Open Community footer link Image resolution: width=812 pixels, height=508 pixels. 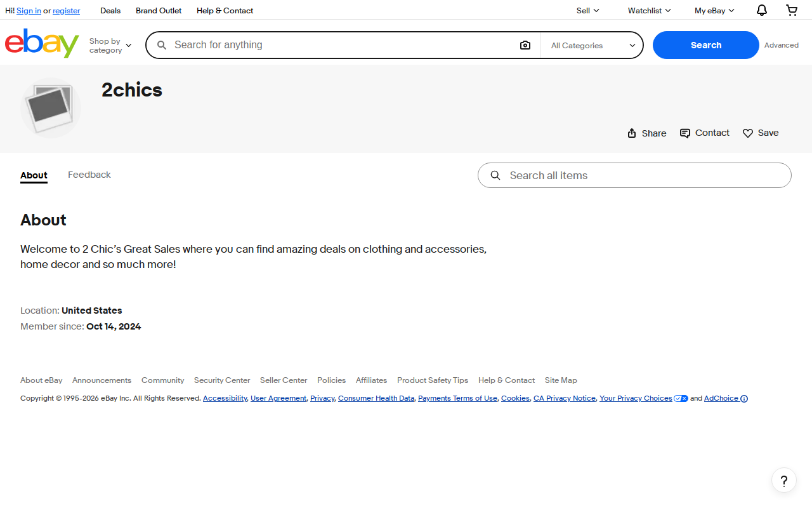click(162, 380)
